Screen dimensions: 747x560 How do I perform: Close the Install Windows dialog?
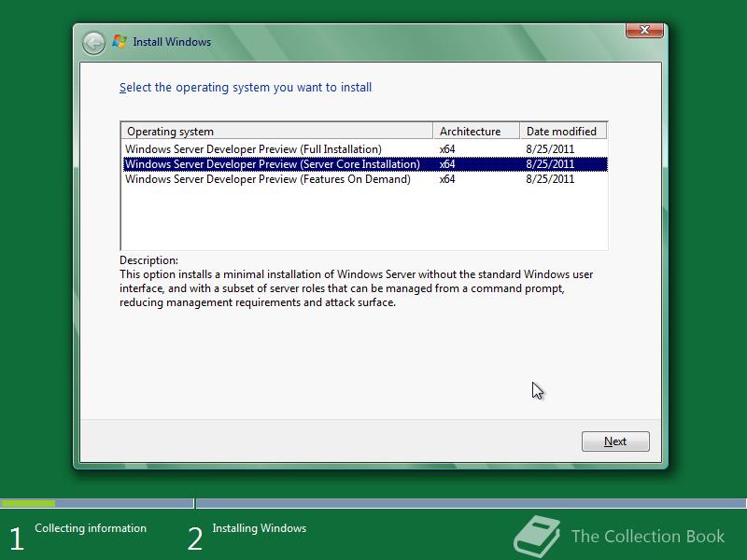tap(644, 30)
